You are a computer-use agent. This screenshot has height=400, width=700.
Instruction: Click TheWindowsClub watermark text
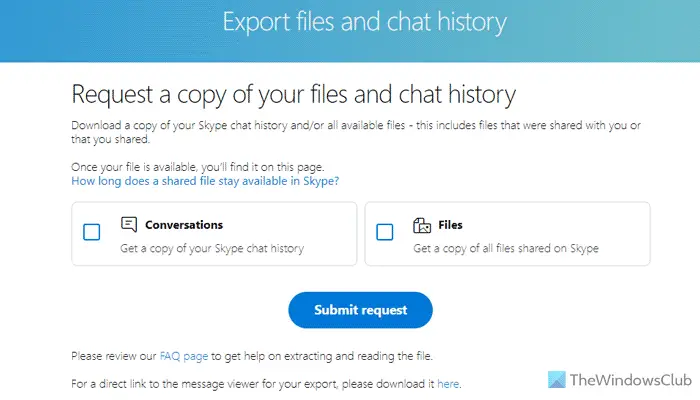(631, 380)
